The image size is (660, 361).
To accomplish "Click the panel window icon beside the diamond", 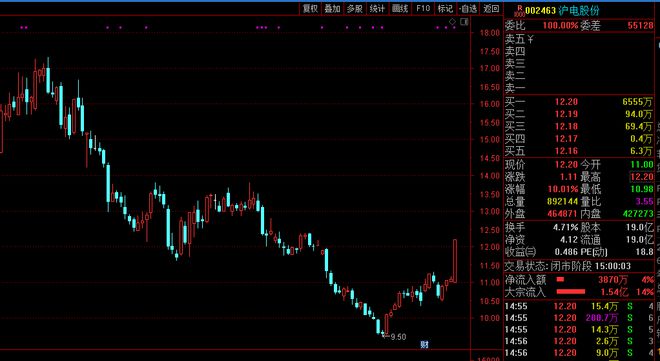I will click(x=464, y=21).
